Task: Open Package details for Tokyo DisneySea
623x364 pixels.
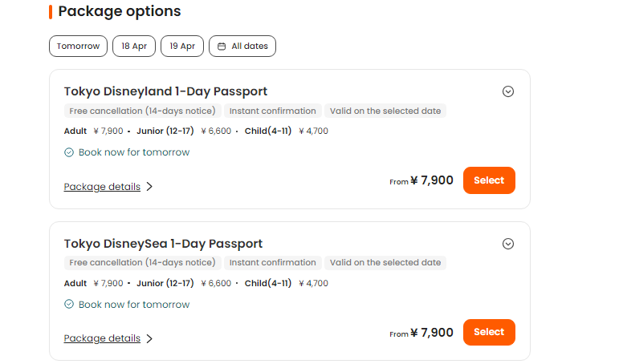Action: [102, 338]
